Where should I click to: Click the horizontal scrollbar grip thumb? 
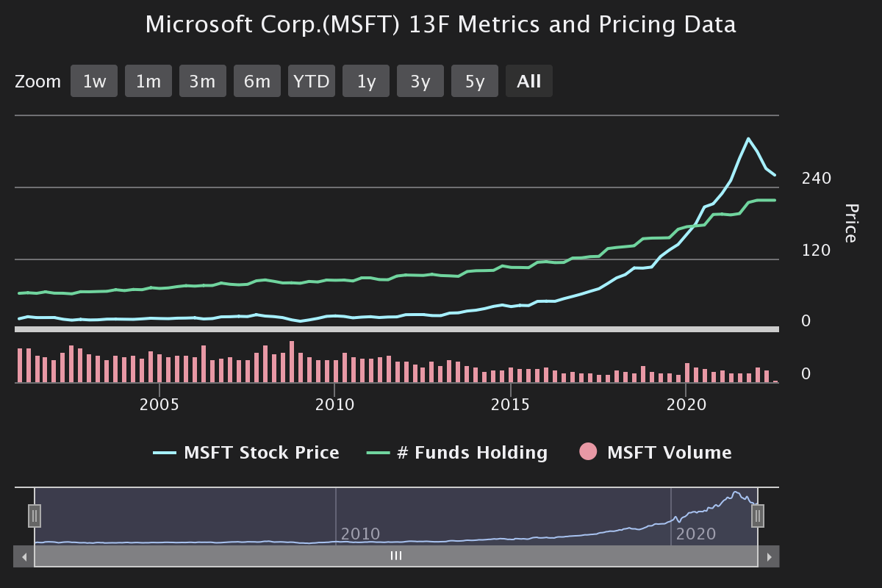coord(396,556)
